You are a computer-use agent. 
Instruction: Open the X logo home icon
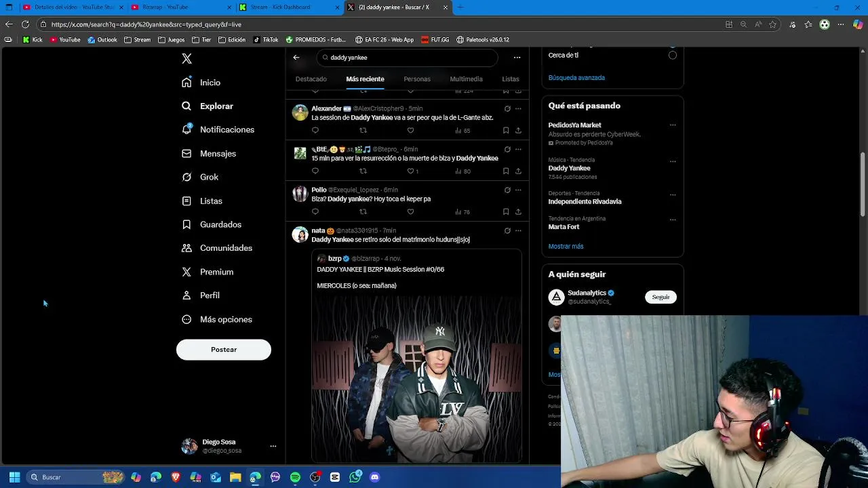[187, 59]
